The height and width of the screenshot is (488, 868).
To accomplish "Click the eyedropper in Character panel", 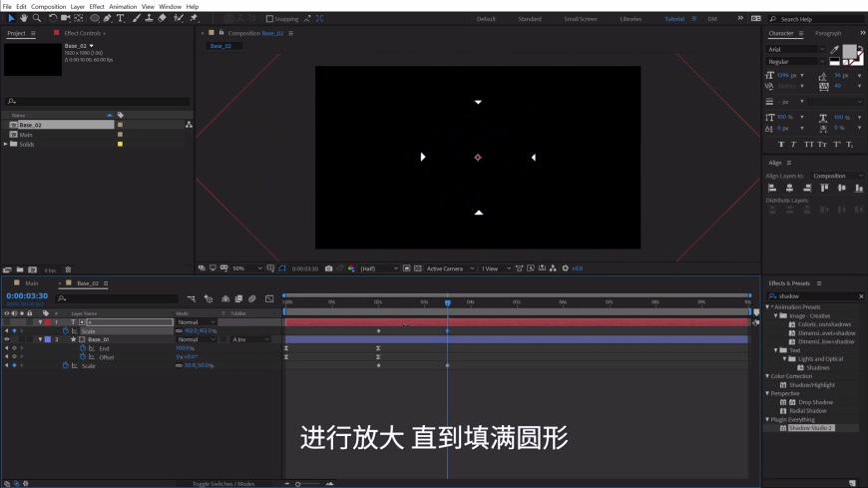I will click(x=835, y=50).
